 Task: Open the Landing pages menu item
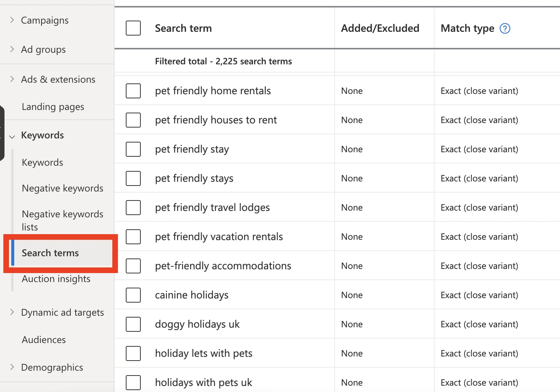[x=53, y=107]
